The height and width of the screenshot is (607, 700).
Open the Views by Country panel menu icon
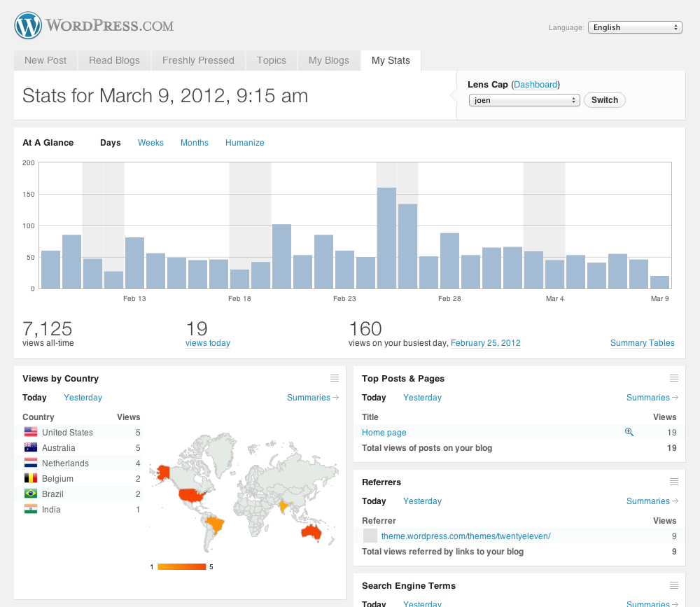click(x=335, y=378)
